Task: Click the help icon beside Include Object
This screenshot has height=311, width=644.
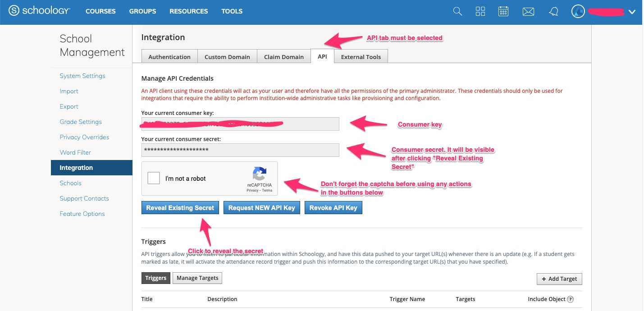Action: click(x=571, y=299)
